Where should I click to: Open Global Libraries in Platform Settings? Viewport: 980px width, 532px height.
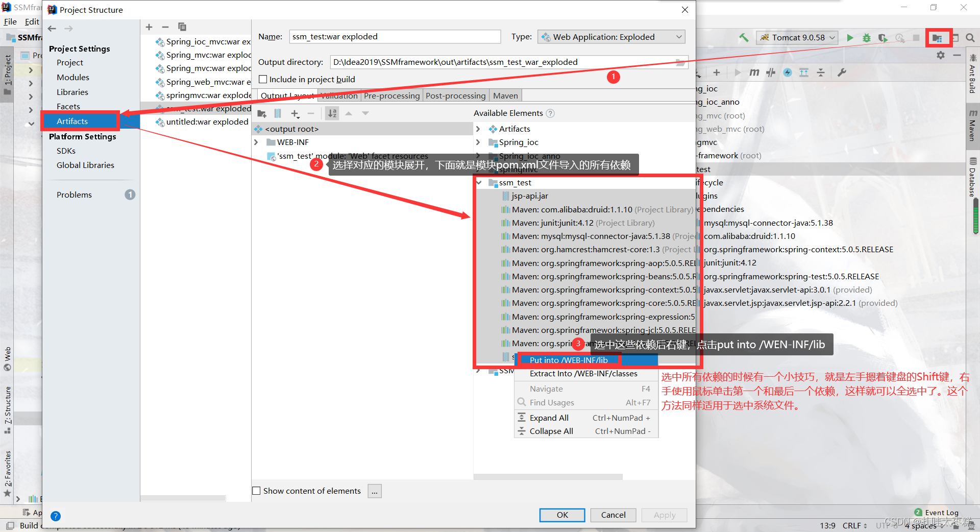tap(85, 165)
